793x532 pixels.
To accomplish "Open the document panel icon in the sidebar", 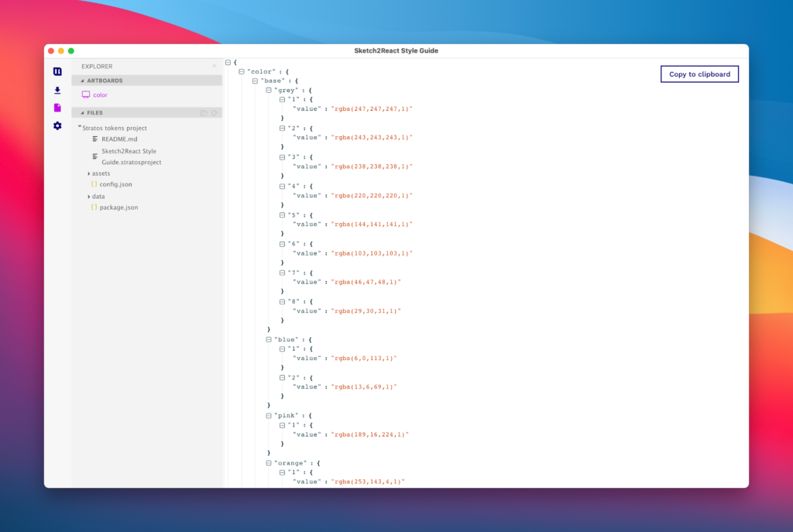I will pos(57,108).
